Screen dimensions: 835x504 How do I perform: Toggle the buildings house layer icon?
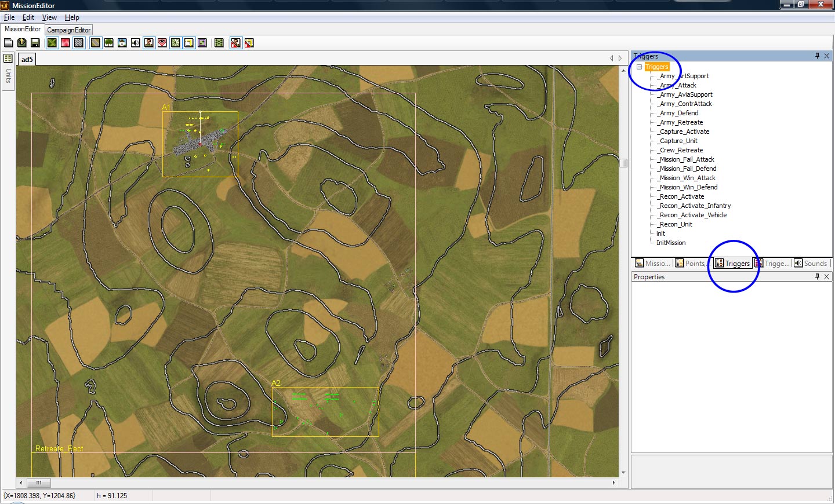tap(122, 43)
